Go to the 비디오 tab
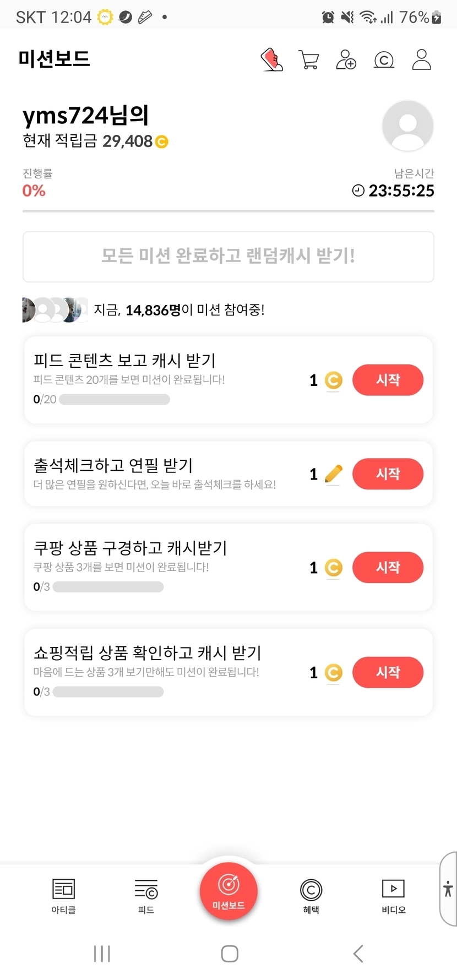This screenshot has height=980, width=457. tap(393, 895)
